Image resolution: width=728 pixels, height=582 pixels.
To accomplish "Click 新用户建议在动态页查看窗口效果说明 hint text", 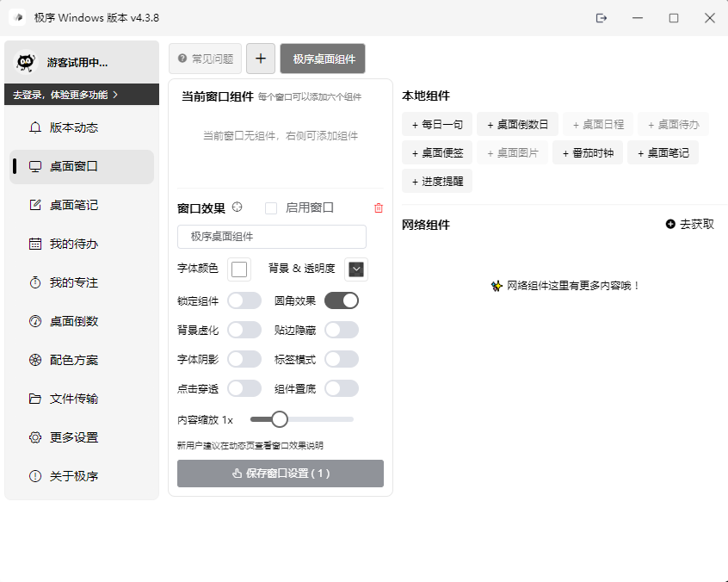I will (250, 445).
